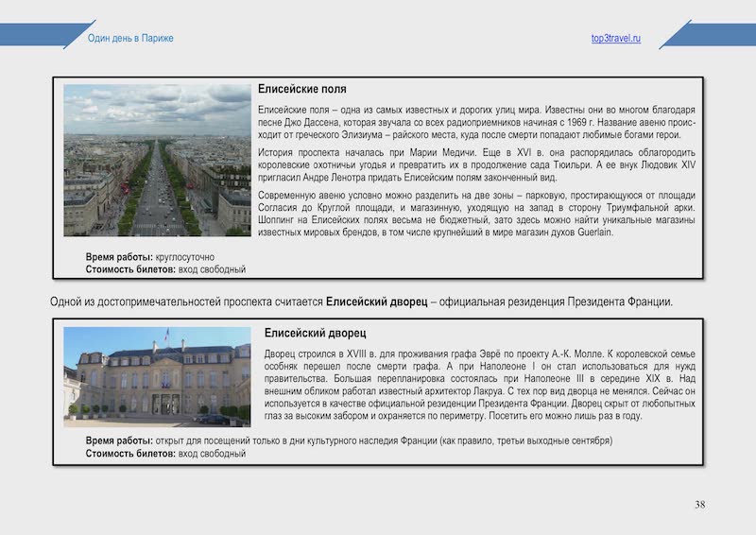Viewport: 756px width, 535px height.
Task: Open the top3travel.ru link in header
Action: tap(615, 38)
